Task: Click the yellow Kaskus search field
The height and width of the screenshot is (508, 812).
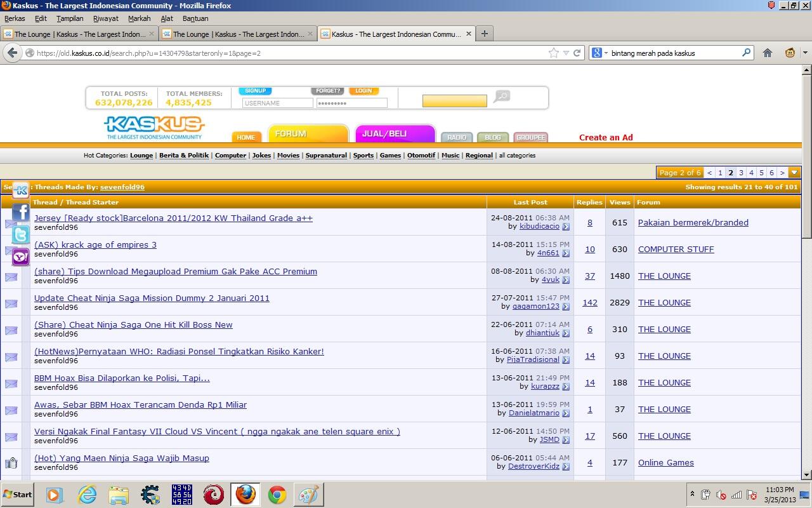Action: 454,100
